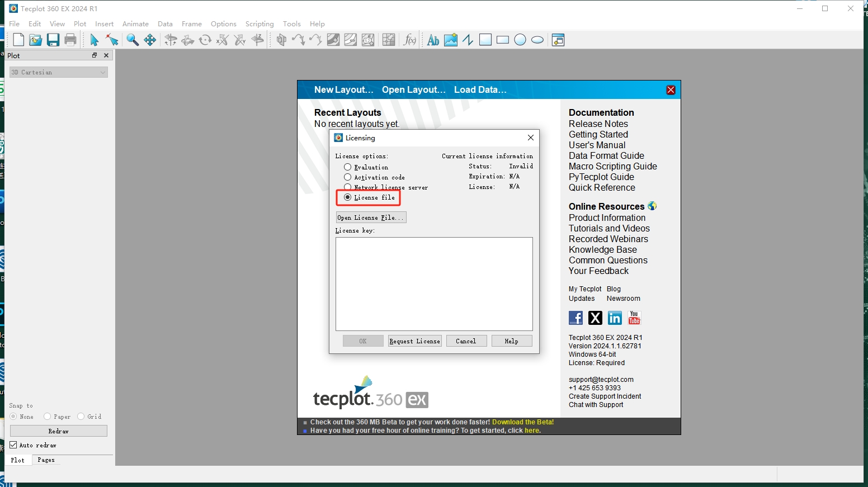This screenshot has height=487, width=868.
Task: Click the Open License File button
Action: (371, 218)
